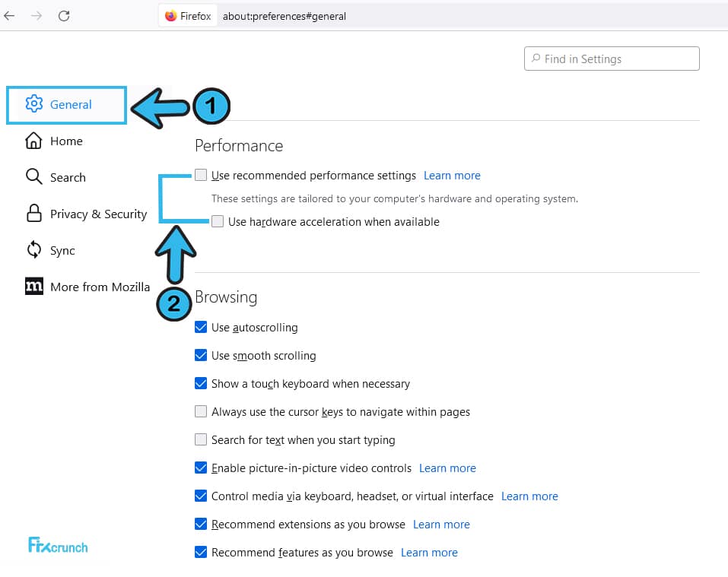Click the Firefox logo in address bar
The height and width of the screenshot is (577, 728).
(171, 16)
